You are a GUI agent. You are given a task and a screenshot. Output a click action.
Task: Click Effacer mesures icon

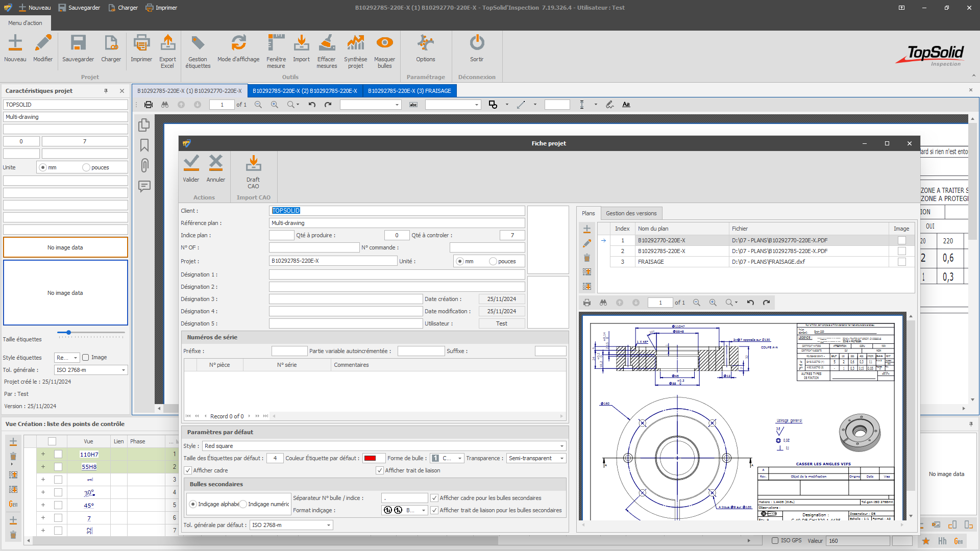(327, 51)
